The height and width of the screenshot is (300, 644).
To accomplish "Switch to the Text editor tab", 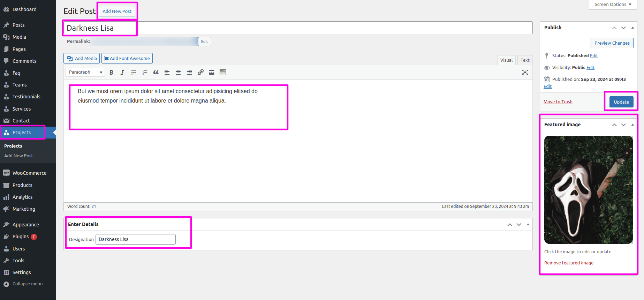I will (x=525, y=60).
